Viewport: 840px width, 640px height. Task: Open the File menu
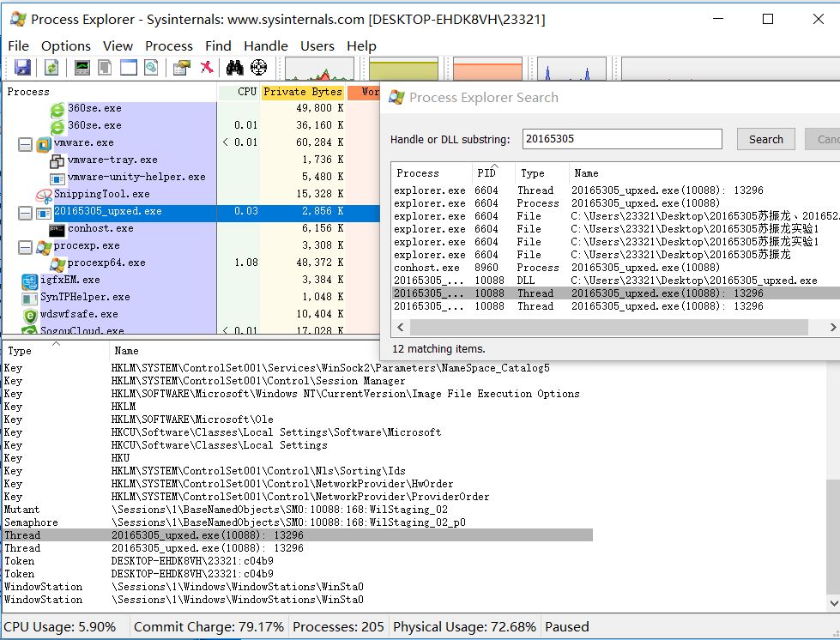[x=18, y=46]
